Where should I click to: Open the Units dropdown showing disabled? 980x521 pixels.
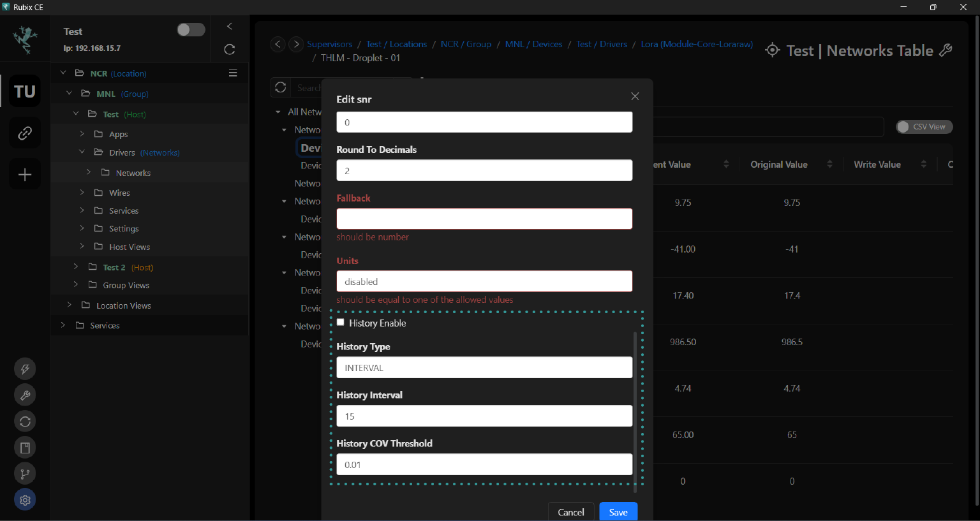click(x=484, y=281)
